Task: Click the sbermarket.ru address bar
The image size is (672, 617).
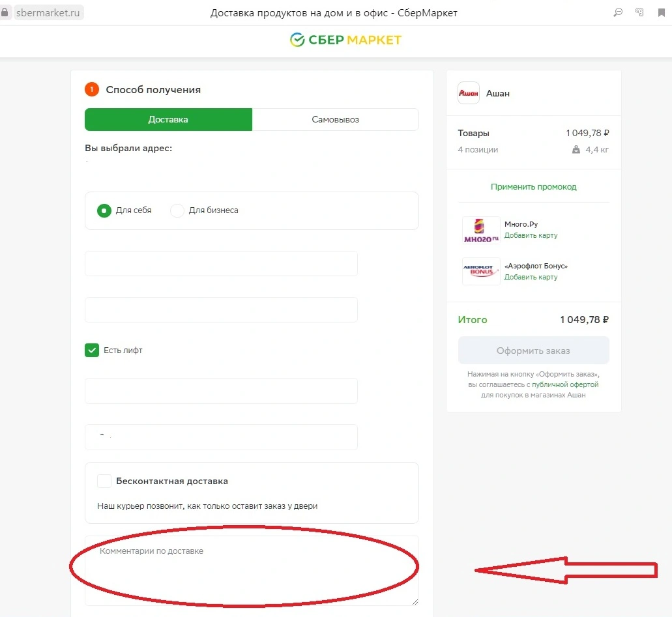Action: click(48, 12)
